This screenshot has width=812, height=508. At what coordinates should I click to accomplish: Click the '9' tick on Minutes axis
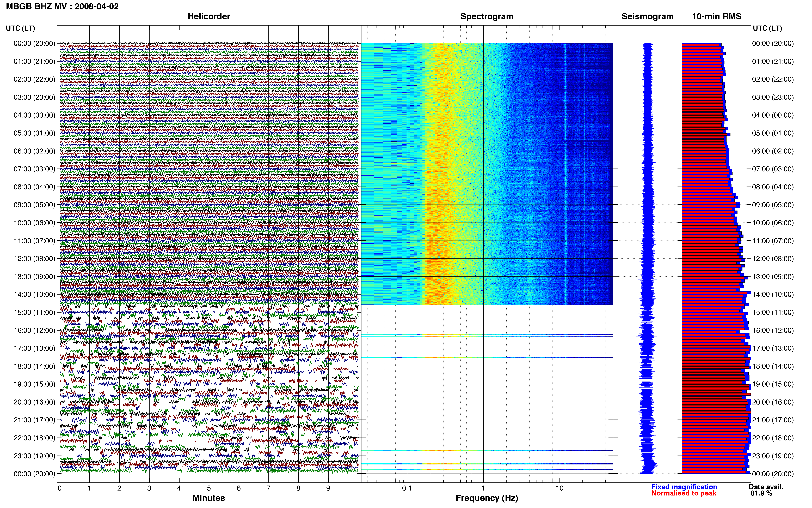point(328,488)
